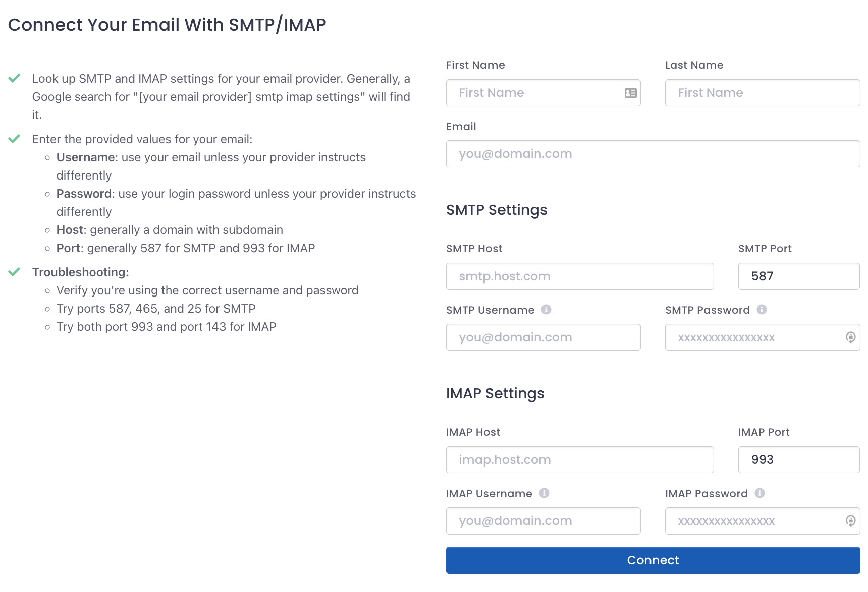The image size is (868, 592).
Task: Click the contact card icon in First Name field
Action: click(630, 93)
